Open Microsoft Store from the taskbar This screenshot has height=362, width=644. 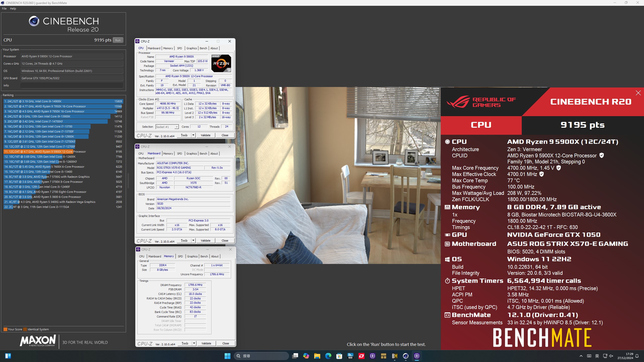coord(339,356)
